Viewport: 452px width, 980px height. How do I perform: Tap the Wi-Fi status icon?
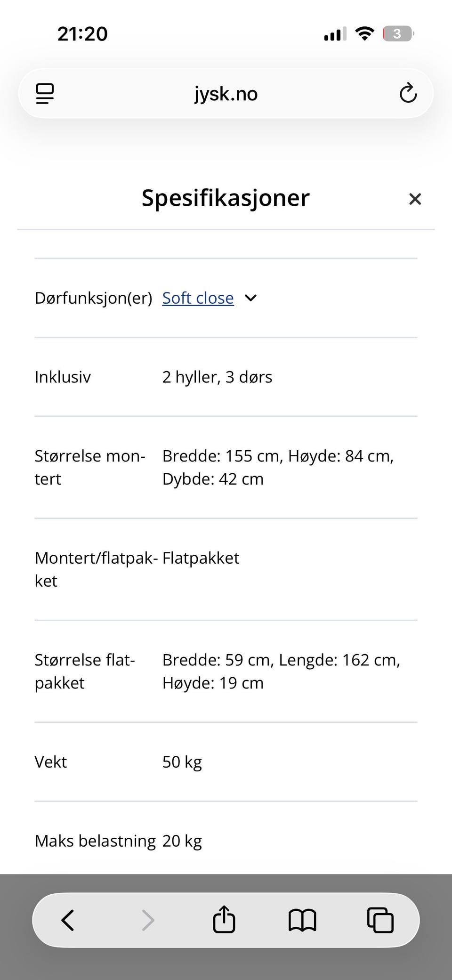364,33
